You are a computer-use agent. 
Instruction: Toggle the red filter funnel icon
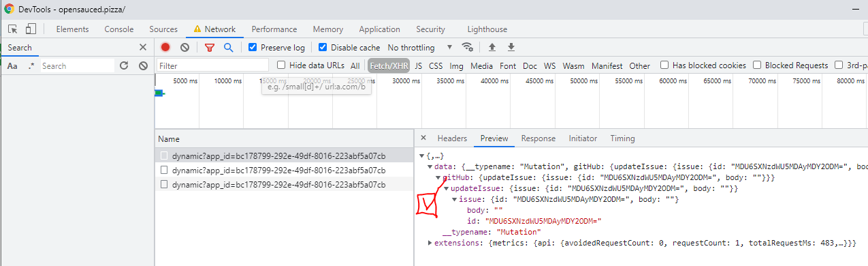tap(210, 47)
